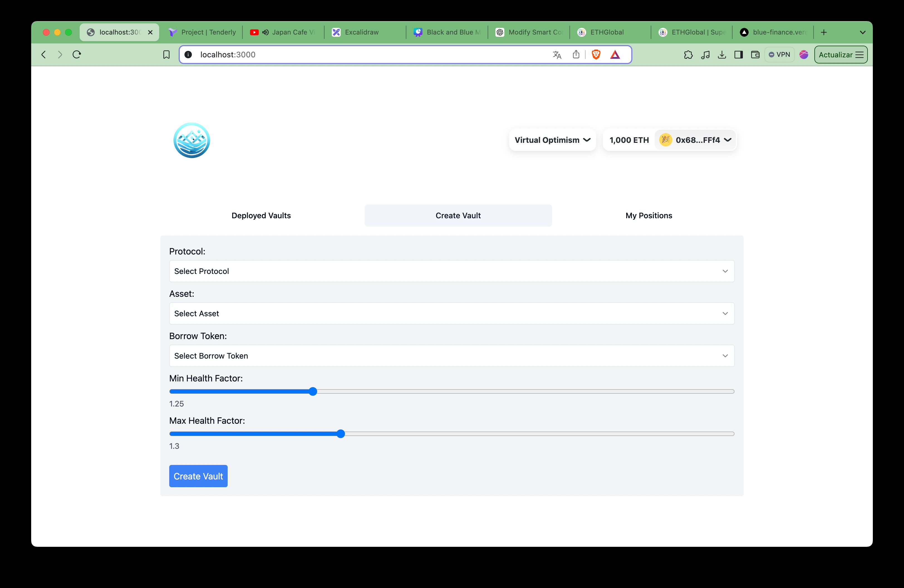Click the Excalidraw browser tab
The height and width of the screenshot is (588, 904).
(x=365, y=32)
